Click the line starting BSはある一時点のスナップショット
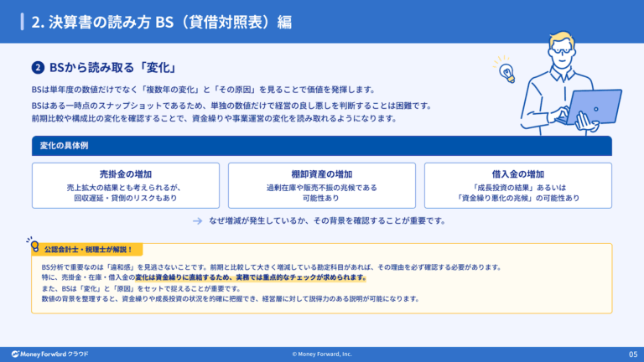644x362 pixels. point(232,106)
